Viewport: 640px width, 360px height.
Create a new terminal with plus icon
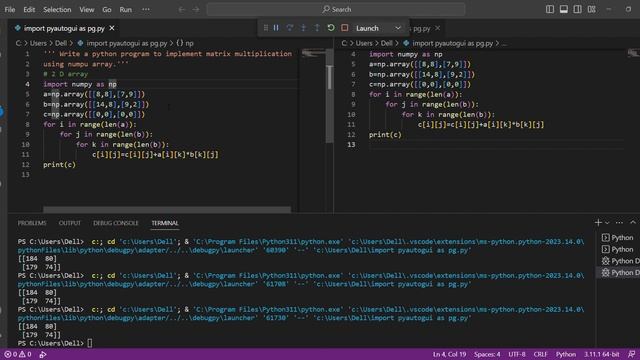(598, 222)
